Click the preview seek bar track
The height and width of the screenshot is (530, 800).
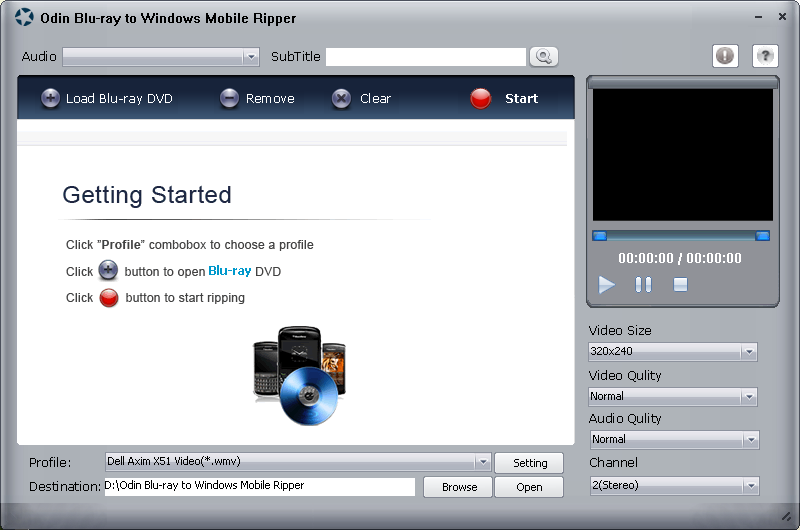(x=681, y=236)
